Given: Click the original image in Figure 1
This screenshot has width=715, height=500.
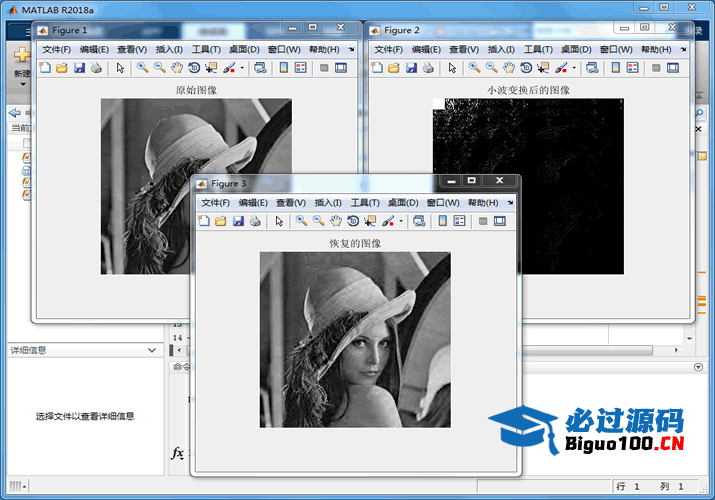Looking at the screenshot, I should click(196, 186).
